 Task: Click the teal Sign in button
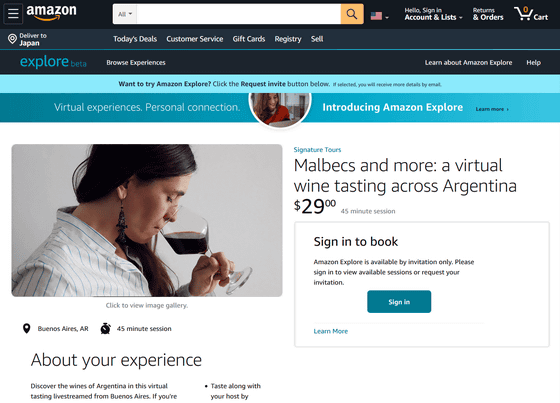(x=399, y=302)
